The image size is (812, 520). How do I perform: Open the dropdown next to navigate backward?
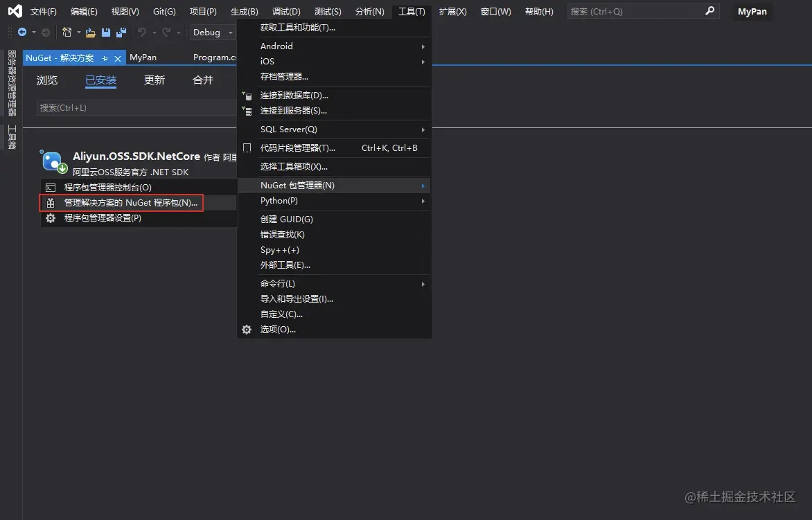[34, 32]
